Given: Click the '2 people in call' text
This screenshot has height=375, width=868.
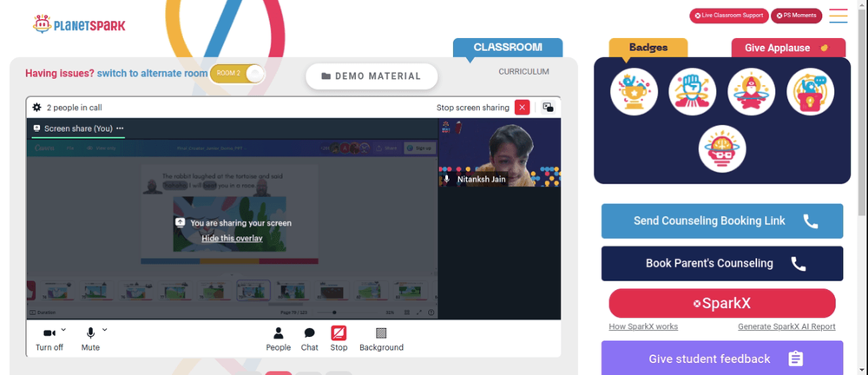Looking at the screenshot, I should [74, 108].
